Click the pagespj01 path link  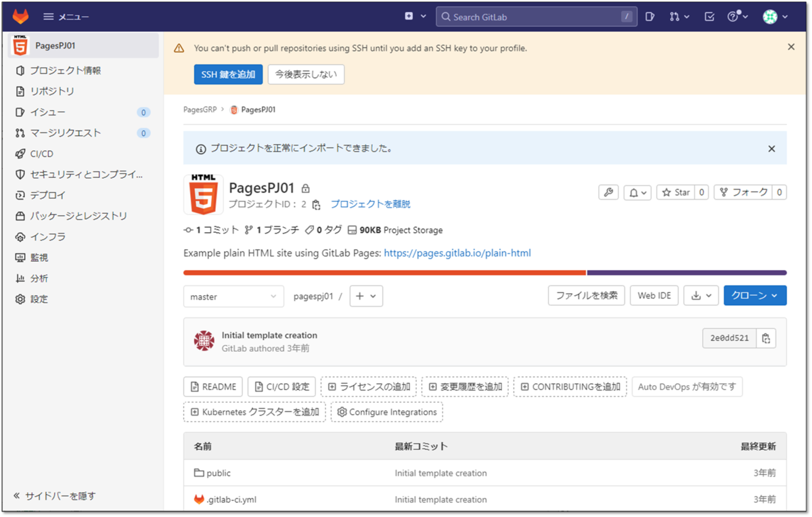[x=313, y=296]
